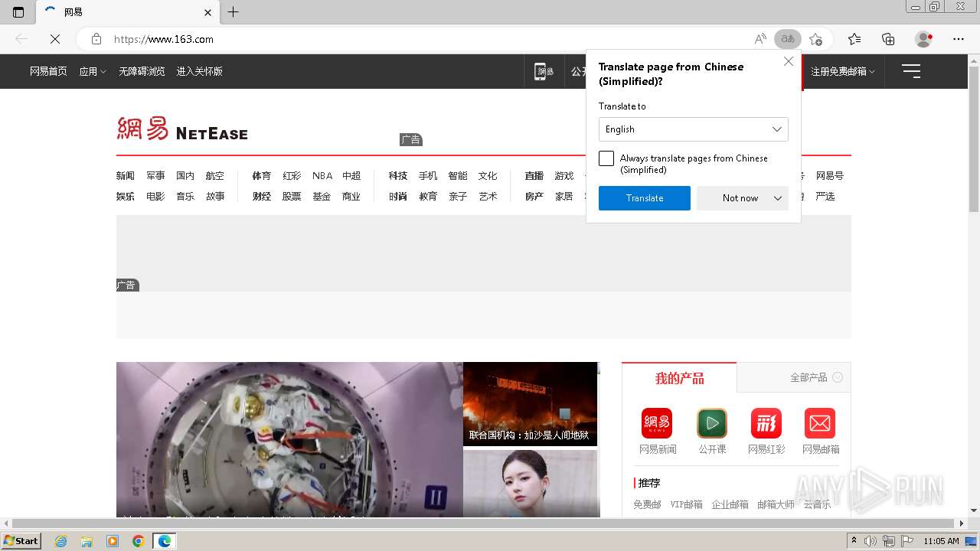Enable always translate pages from Chinese
This screenshot has width=980, height=551.
click(x=606, y=158)
